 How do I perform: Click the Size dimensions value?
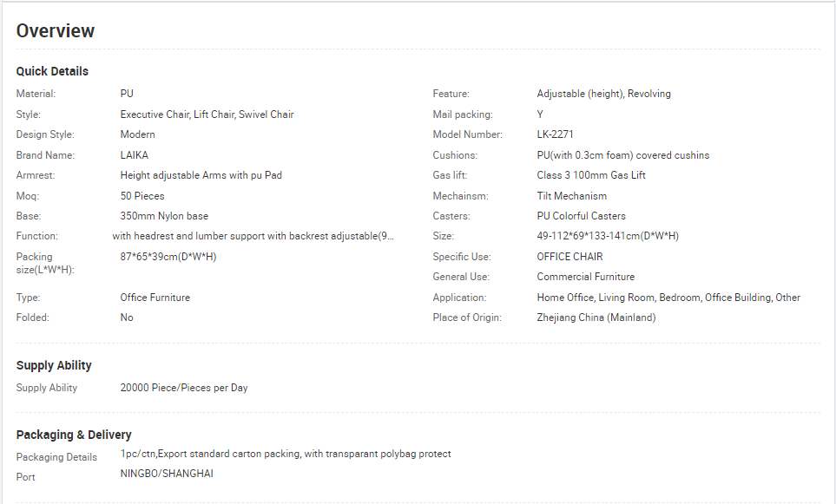[608, 236]
